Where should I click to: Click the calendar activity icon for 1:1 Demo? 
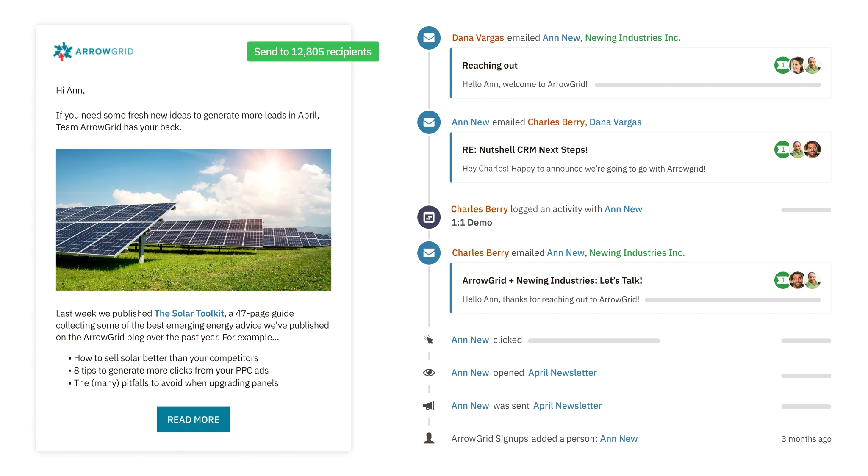[x=429, y=217]
